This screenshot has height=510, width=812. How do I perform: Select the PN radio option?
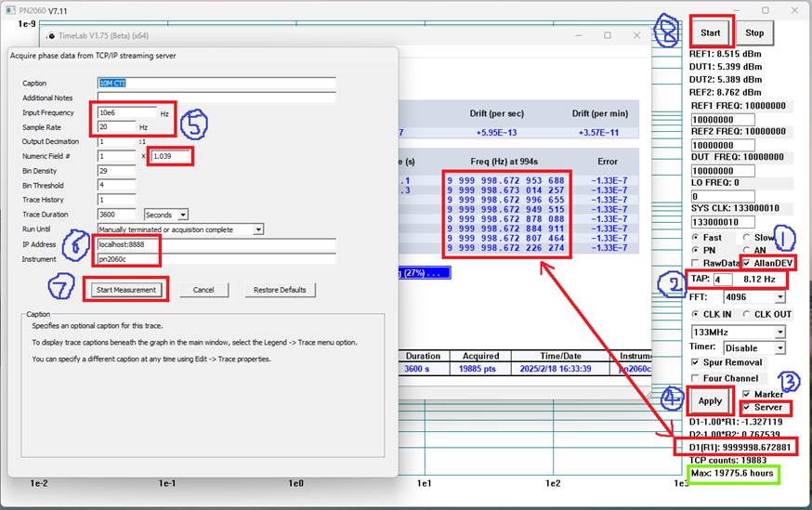pyautogui.click(x=696, y=250)
